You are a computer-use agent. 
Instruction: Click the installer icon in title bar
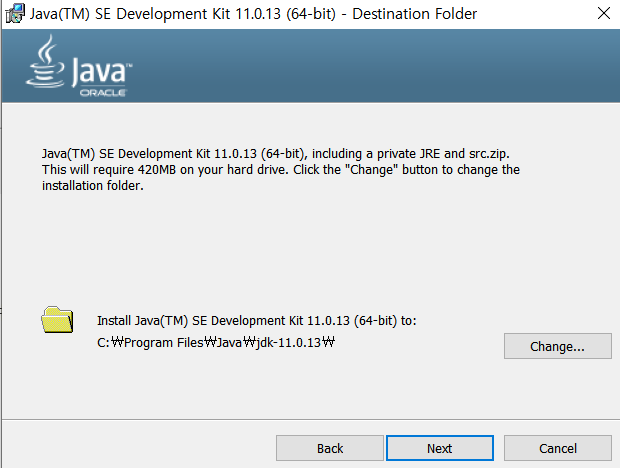tap(15, 13)
